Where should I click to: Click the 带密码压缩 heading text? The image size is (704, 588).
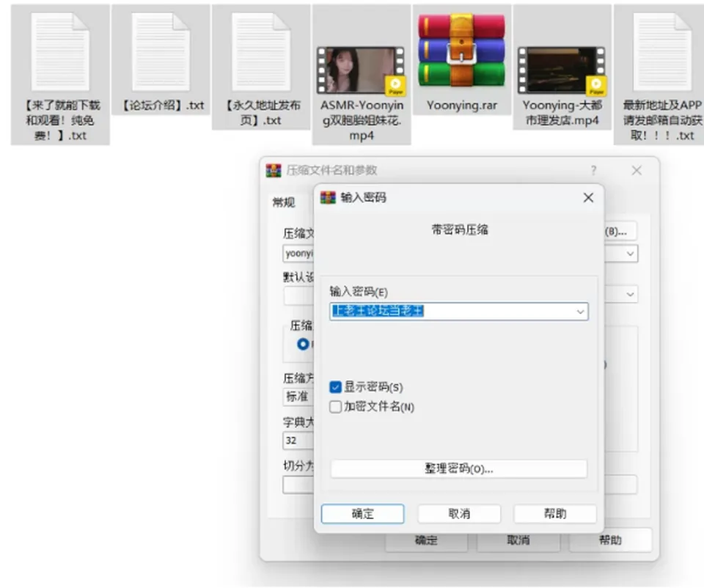point(459,229)
